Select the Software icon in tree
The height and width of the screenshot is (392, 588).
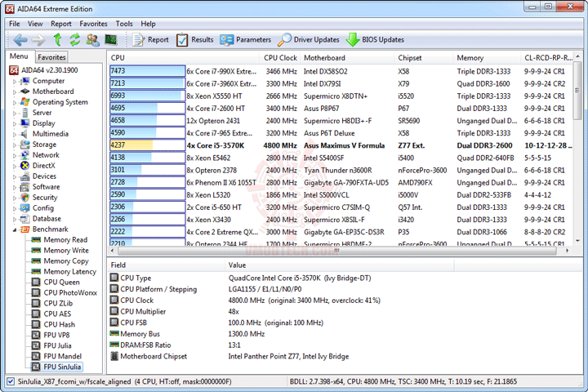click(24, 187)
